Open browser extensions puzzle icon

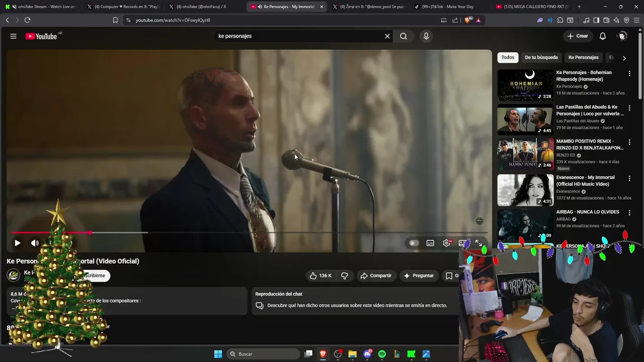click(560, 20)
